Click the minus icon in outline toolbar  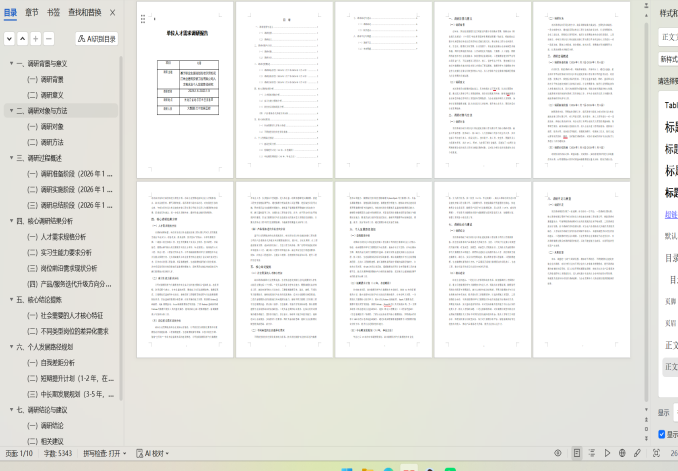click(x=50, y=39)
